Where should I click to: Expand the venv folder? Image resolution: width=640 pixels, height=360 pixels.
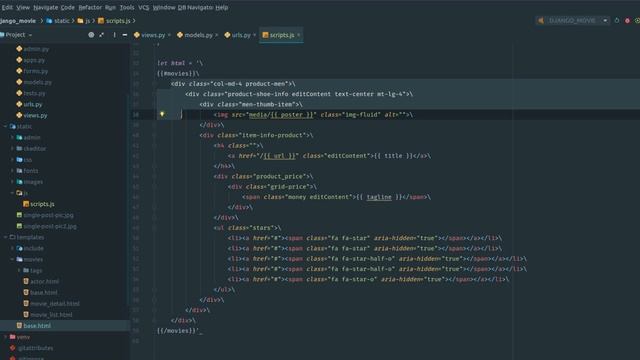[x=5, y=337]
